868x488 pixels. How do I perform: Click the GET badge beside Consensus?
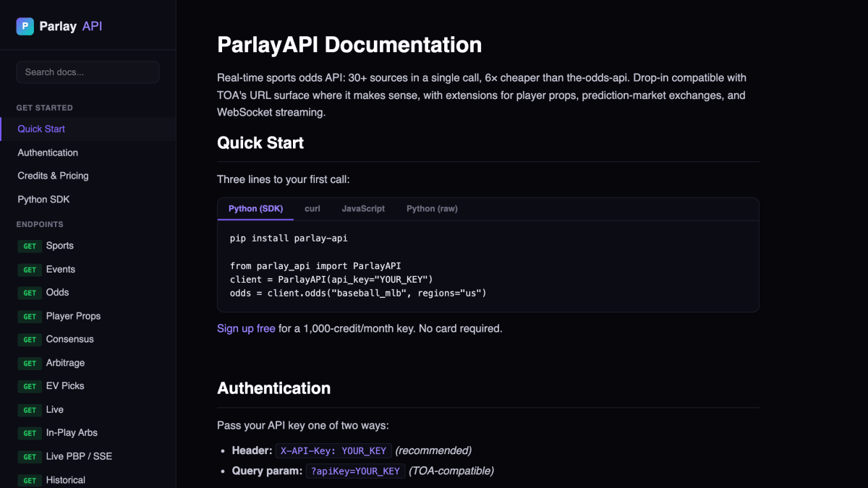[x=30, y=340]
